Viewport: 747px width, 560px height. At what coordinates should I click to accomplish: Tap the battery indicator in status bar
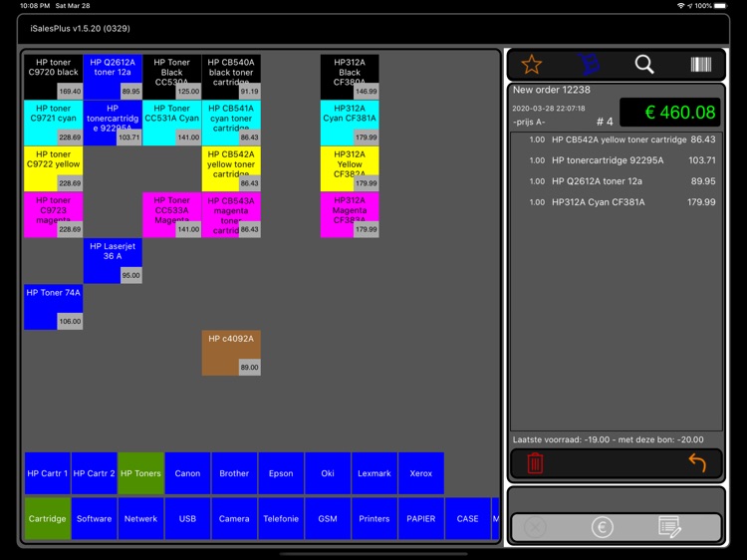pyautogui.click(x=721, y=6)
